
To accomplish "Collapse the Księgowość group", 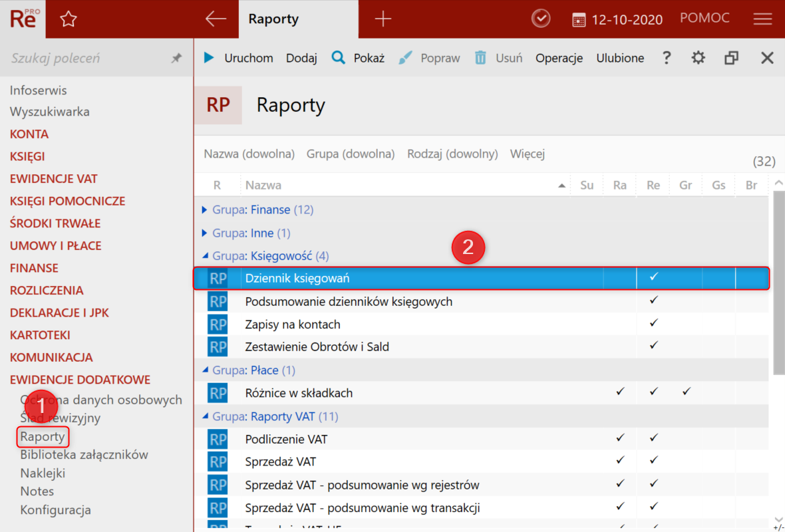I will tap(205, 256).
